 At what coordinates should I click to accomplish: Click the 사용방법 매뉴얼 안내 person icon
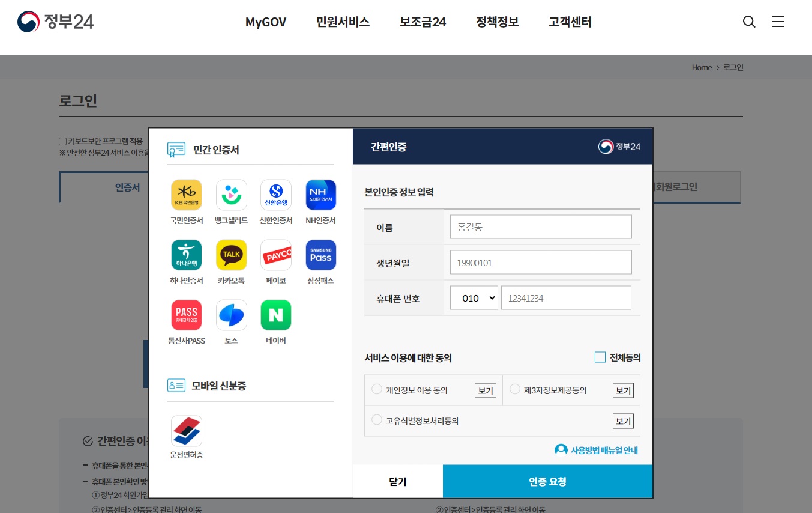click(x=561, y=450)
